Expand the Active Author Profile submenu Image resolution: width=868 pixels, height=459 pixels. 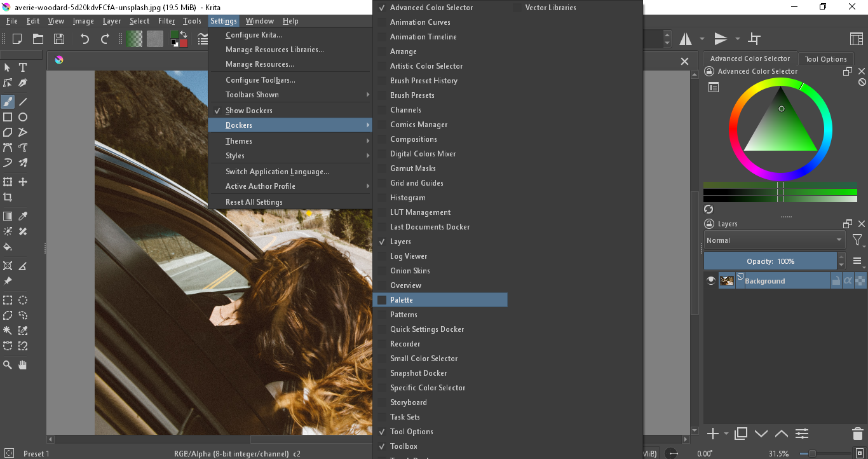pos(290,186)
